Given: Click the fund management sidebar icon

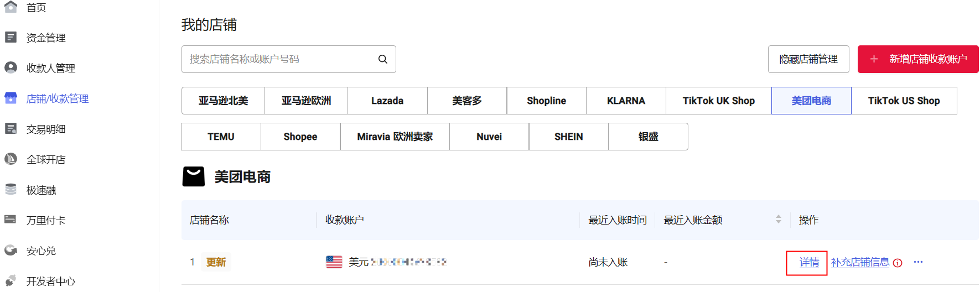Looking at the screenshot, I should (x=11, y=37).
